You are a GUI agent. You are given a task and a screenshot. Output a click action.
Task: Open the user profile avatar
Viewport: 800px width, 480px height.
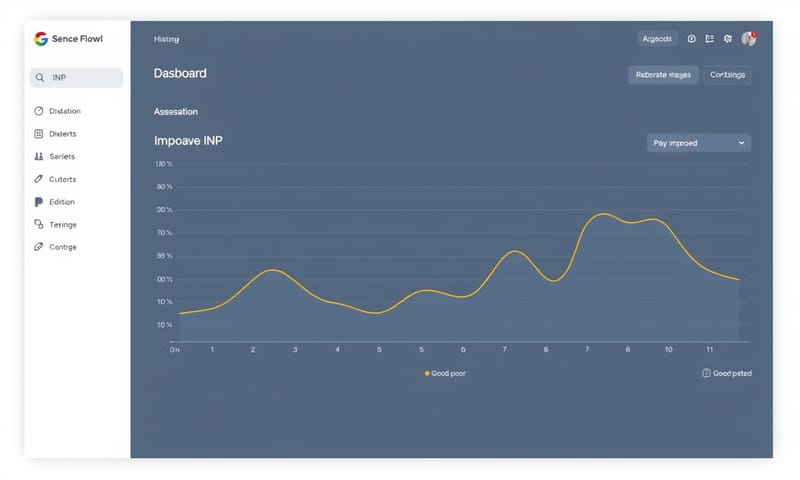748,39
